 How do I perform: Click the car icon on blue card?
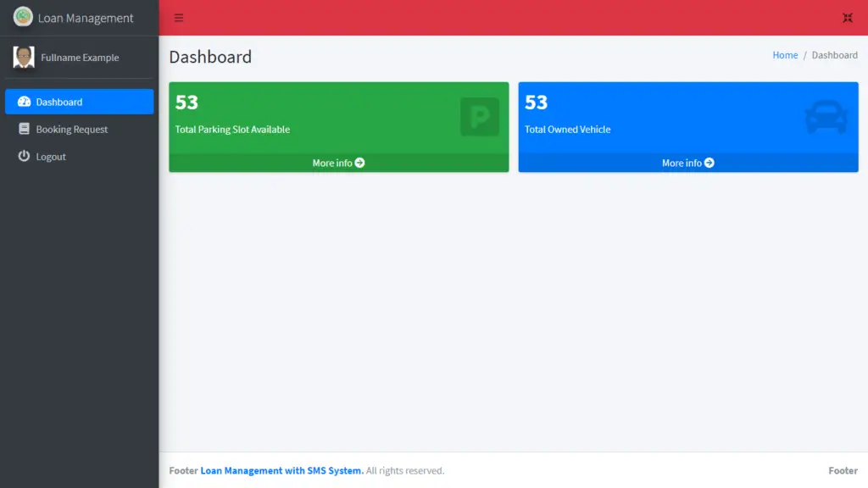pos(826,117)
